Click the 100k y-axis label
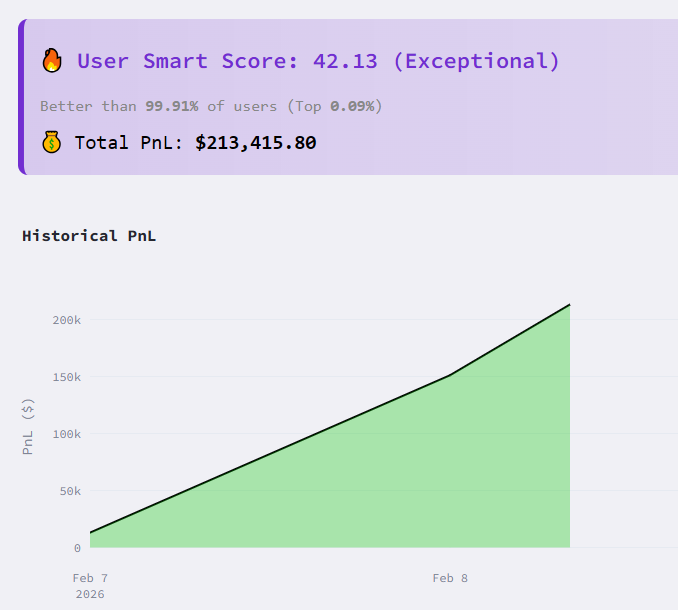Screen dimensions: 678x610 click(67, 434)
